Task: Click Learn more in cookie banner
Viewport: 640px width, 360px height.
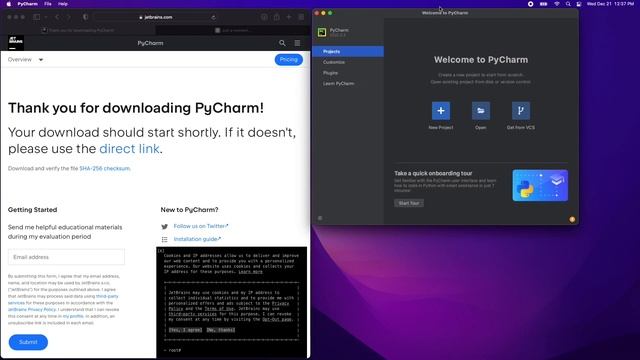Action: point(250,271)
